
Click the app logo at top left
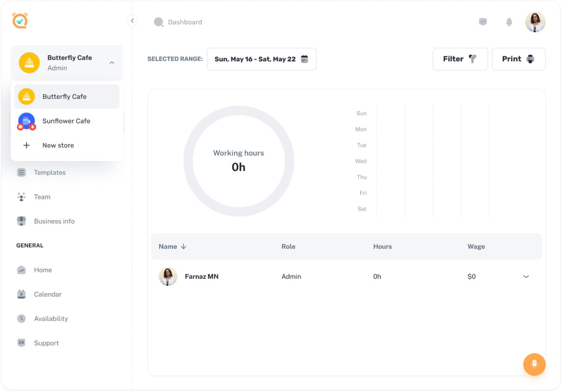coord(20,21)
